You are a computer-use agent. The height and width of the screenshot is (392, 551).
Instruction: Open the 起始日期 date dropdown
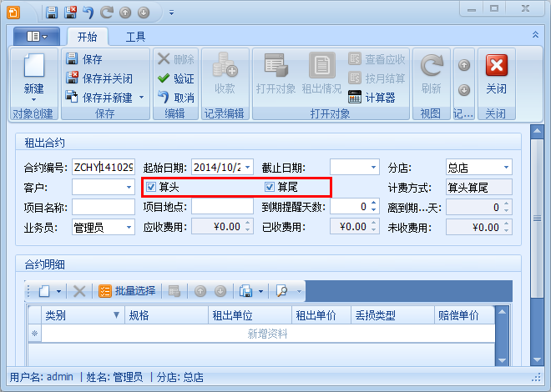point(247,168)
